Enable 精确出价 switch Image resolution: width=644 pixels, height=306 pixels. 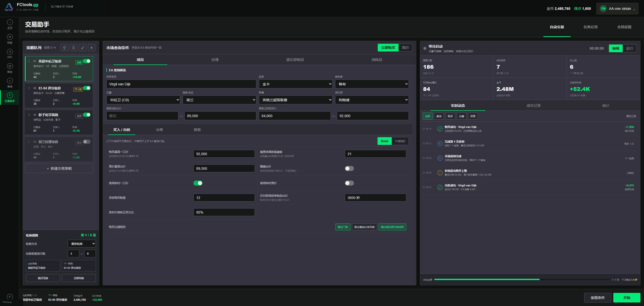pos(349,168)
